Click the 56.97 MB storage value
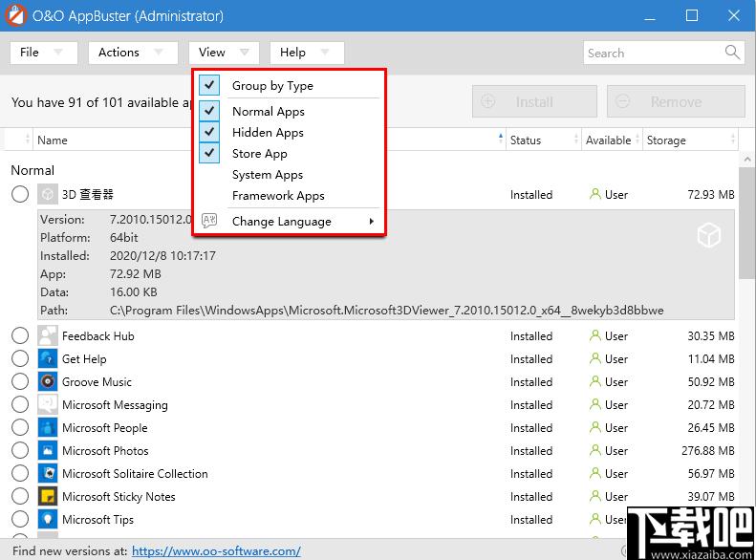The height and width of the screenshot is (560, 756). point(711,473)
